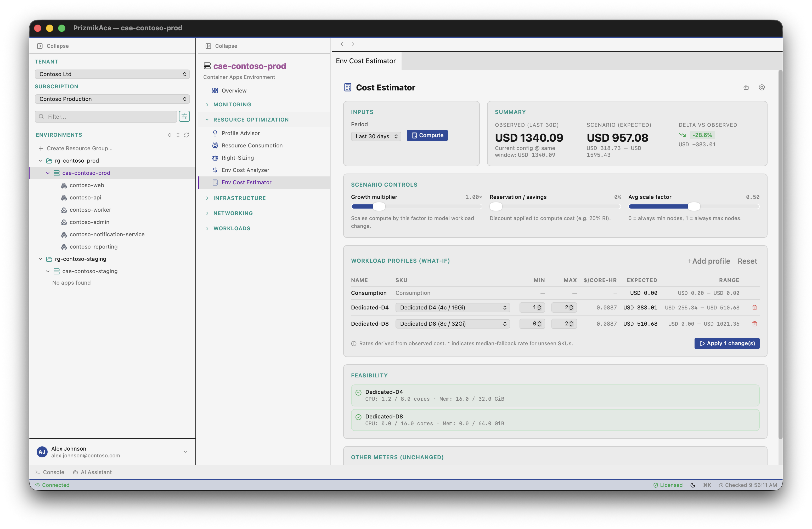Select the Env Cost Estimator tab

[x=366, y=61]
